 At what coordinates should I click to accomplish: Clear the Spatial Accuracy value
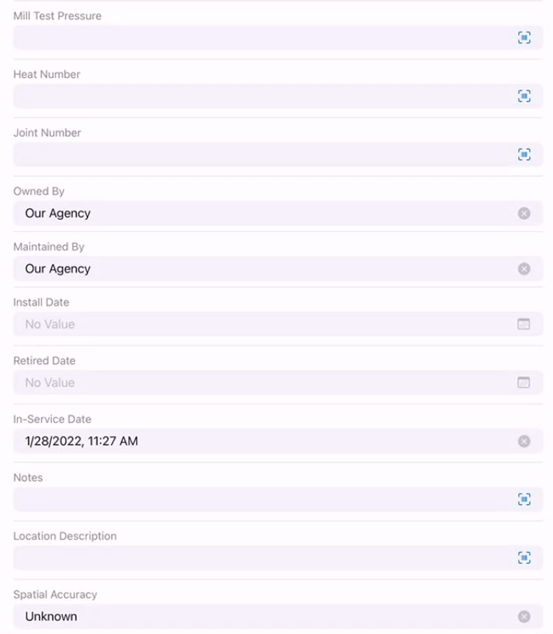524,617
